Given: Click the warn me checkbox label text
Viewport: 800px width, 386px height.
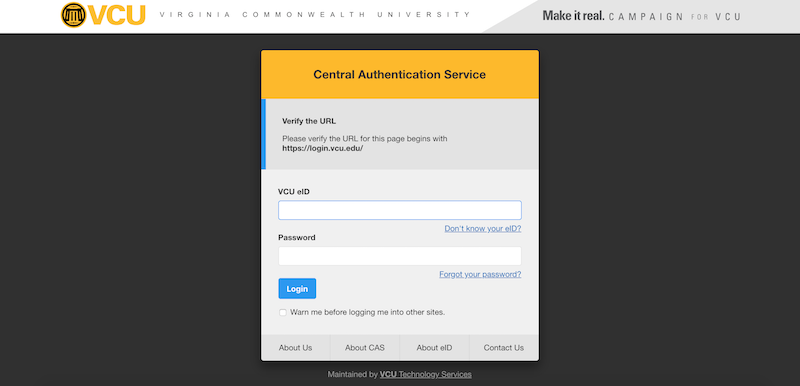Looking at the screenshot, I should point(367,312).
